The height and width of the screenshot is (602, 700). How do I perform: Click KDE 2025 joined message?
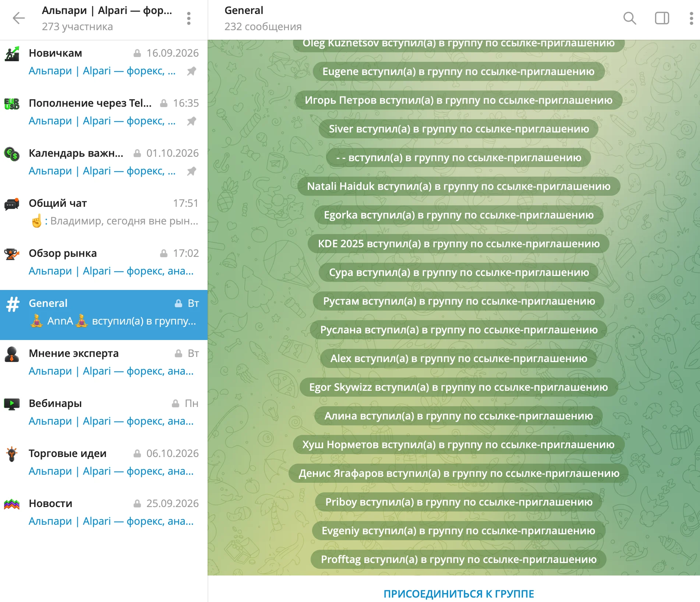459,244
